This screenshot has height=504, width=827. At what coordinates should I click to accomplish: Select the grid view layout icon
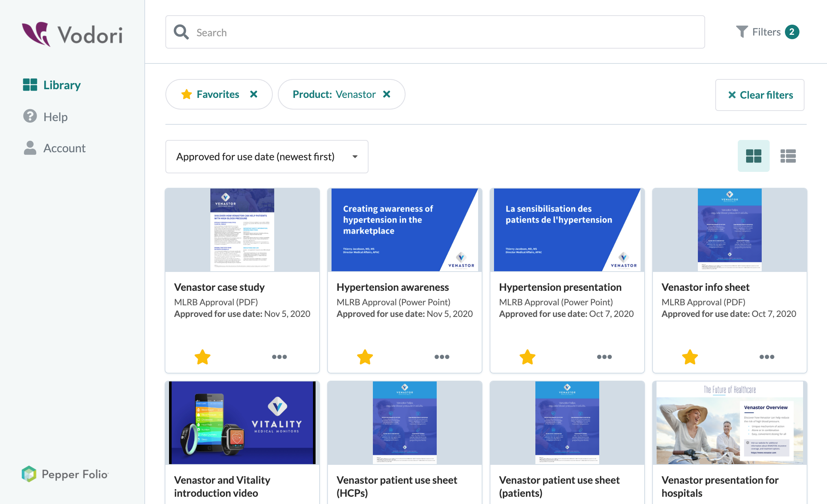[753, 156]
